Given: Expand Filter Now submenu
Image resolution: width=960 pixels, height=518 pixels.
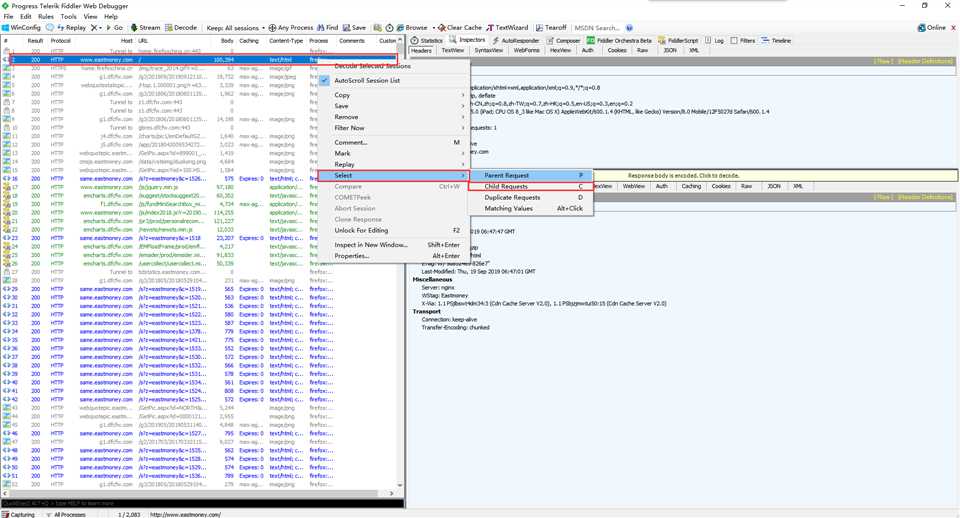Looking at the screenshot, I should 394,128.
